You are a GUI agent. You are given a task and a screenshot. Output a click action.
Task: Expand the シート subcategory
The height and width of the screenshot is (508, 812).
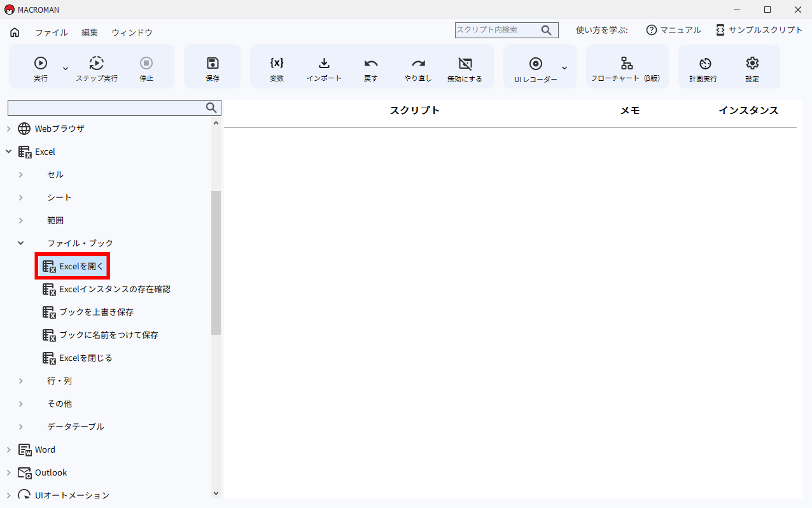tap(20, 198)
